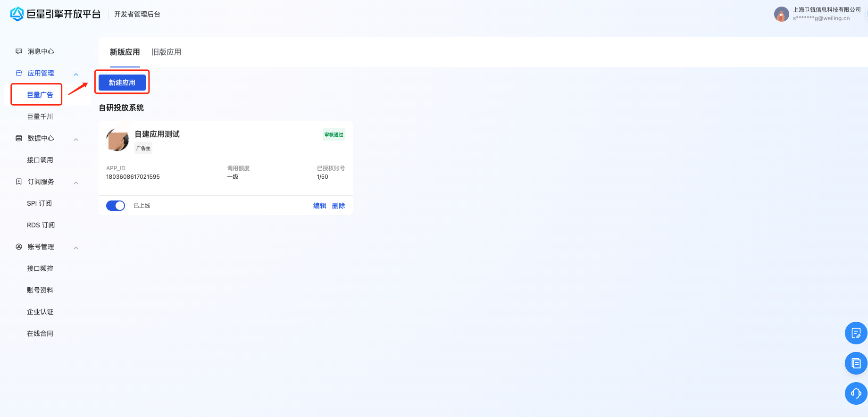This screenshot has width=868, height=417.
Task: Open 账号资料 in the sidebar
Action: (40, 290)
